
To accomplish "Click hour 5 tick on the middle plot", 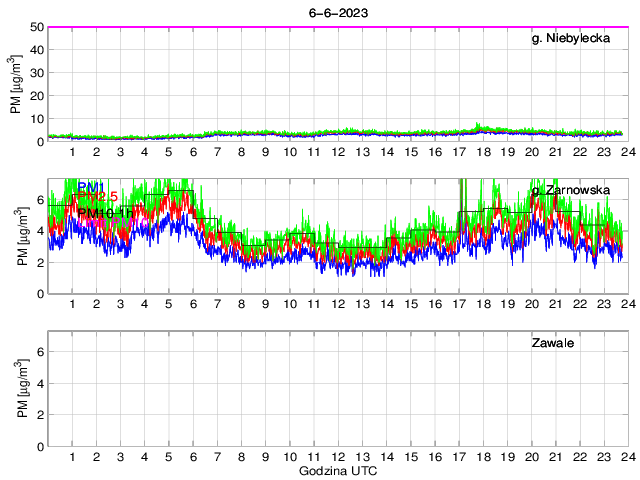I will (x=169, y=303).
